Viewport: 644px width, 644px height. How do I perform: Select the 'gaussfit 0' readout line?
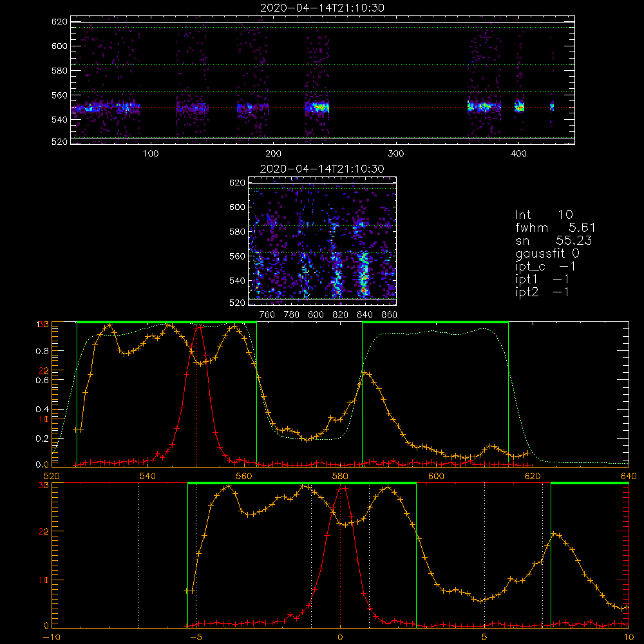(547, 253)
